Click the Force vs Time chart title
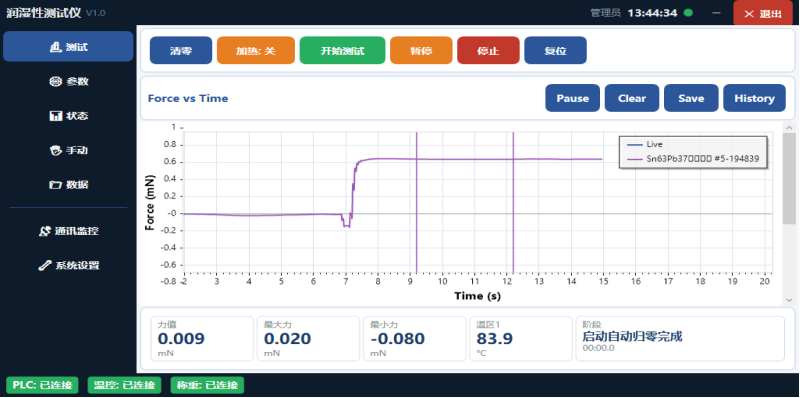 (x=188, y=98)
